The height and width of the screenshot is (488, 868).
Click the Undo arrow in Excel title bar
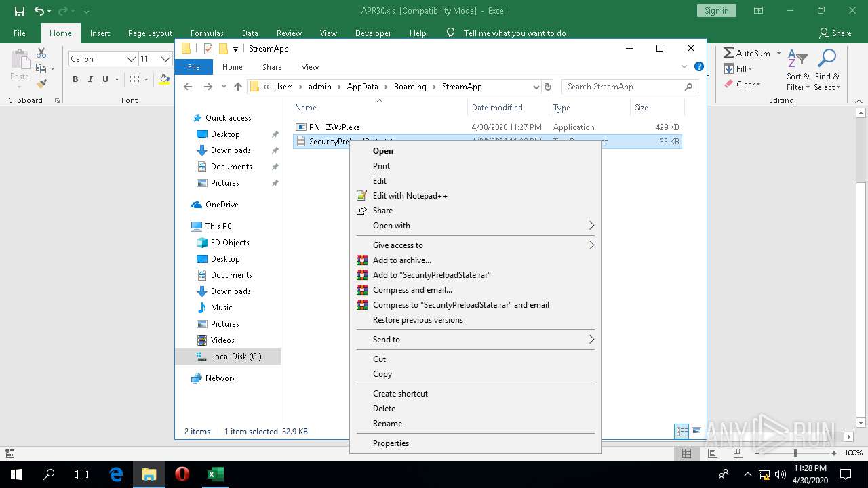[x=39, y=11]
